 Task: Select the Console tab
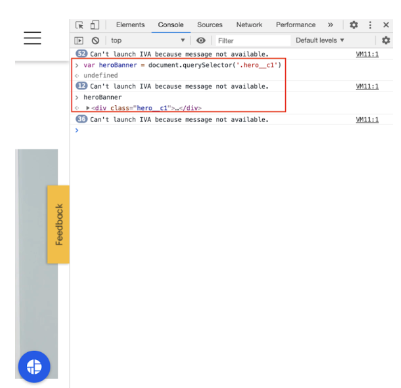pyautogui.click(x=171, y=25)
